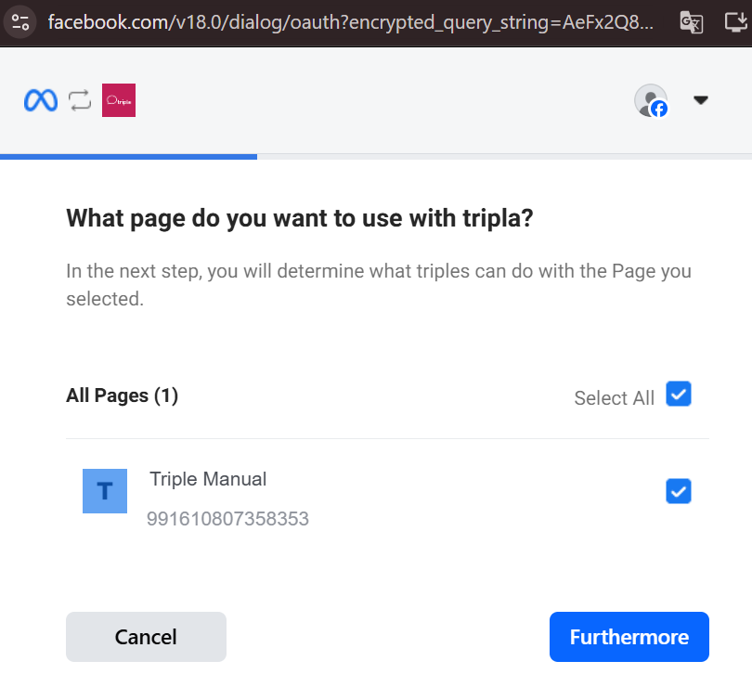Click the facebook.com URL address field
Image resolution: width=752 pixels, height=700 pixels.
click(x=351, y=22)
